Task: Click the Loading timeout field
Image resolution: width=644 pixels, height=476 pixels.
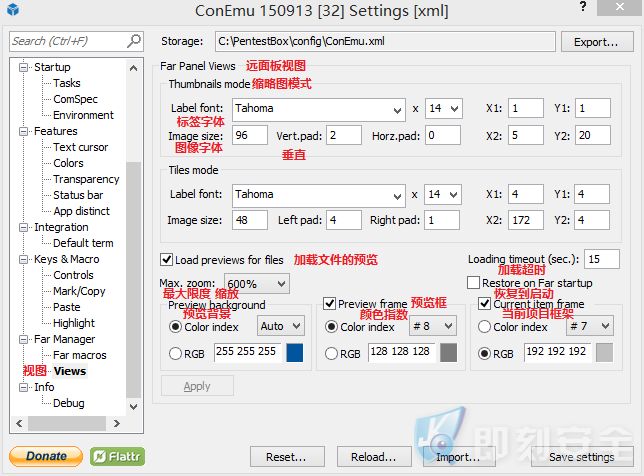Action: tap(602, 259)
